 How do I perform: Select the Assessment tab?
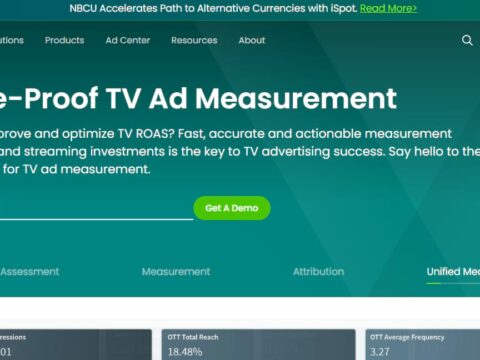(x=30, y=272)
